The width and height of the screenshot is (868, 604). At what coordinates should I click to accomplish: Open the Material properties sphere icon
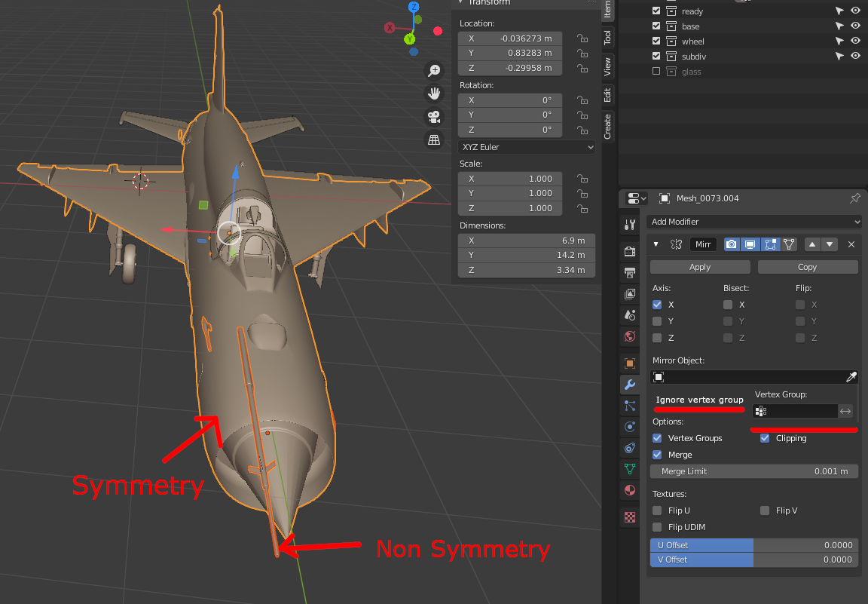point(630,490)
